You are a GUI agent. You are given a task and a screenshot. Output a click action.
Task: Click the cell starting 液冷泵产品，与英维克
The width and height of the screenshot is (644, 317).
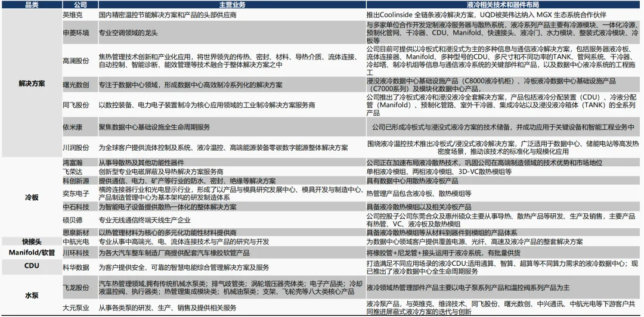(503, 307)
